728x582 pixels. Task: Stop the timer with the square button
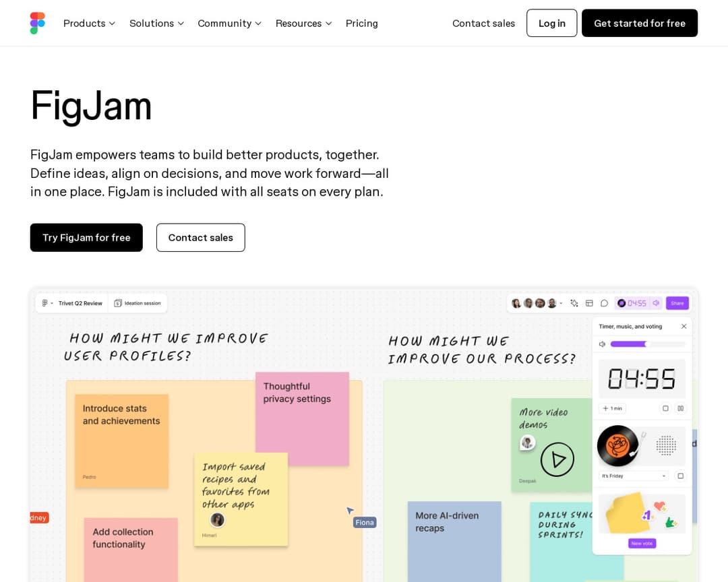tap(665, 408)
